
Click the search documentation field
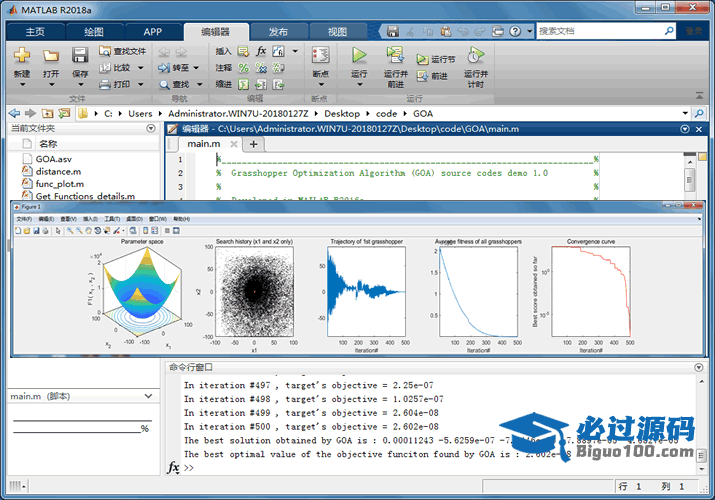point(600,31)
